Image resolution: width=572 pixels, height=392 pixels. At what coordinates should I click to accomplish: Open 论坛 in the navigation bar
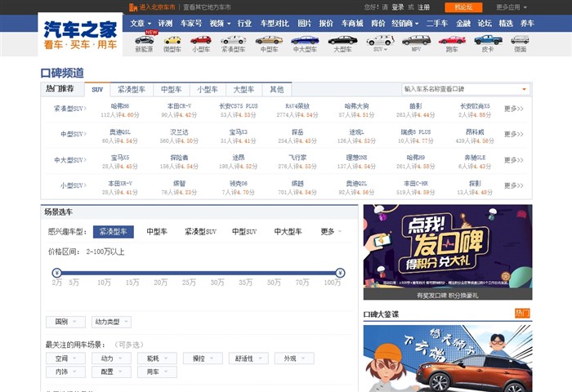485,24
